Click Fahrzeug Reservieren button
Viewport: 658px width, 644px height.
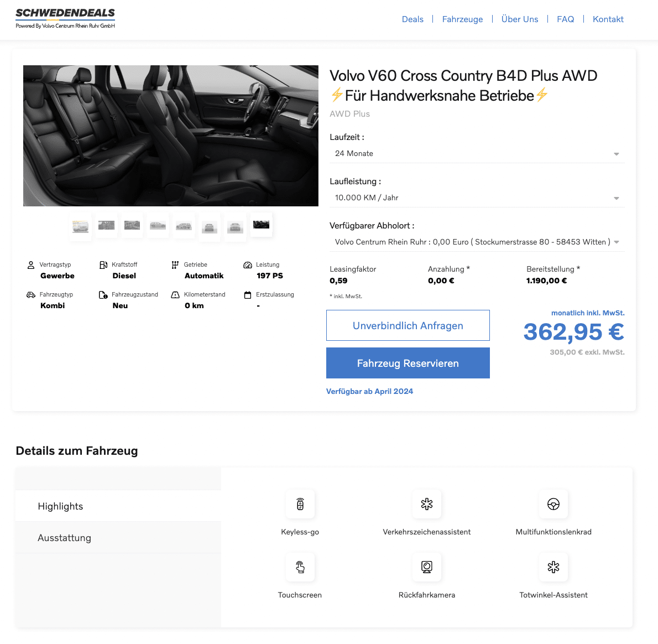pos(408,363)
